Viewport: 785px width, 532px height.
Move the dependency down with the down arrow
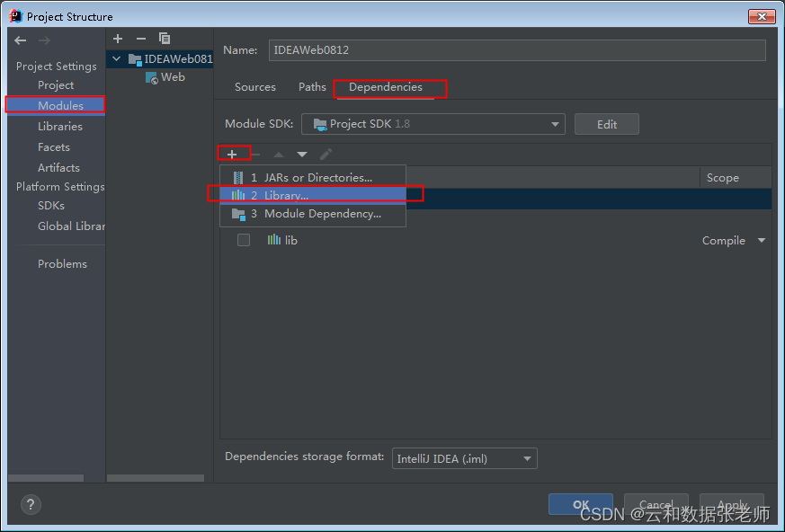tap(302, 155)
